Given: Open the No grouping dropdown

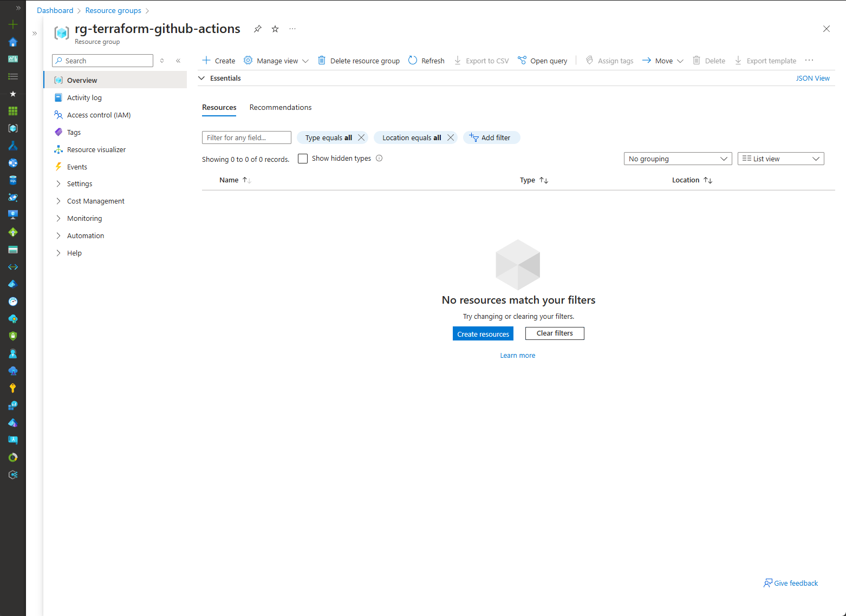Looking at the screenshot, I should (x=678, y=159).
